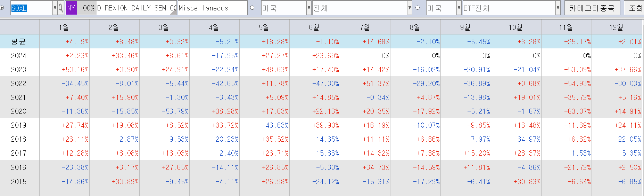Select the 2015 row label
644x196 pixels.
[19, 182]
